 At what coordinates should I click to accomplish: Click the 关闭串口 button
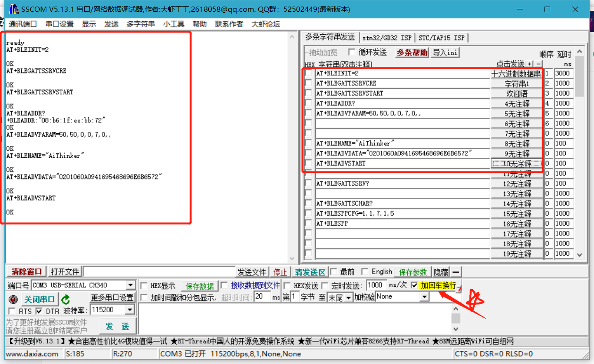tap(40, 299)
